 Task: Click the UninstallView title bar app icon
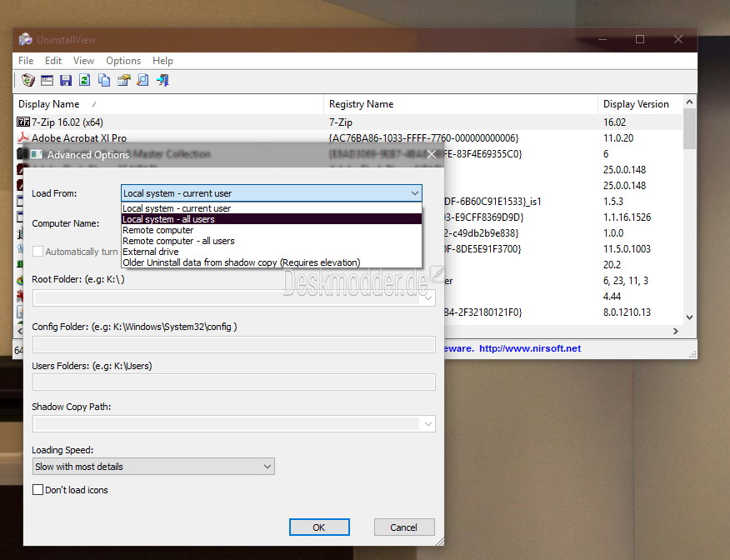(25, 39)
